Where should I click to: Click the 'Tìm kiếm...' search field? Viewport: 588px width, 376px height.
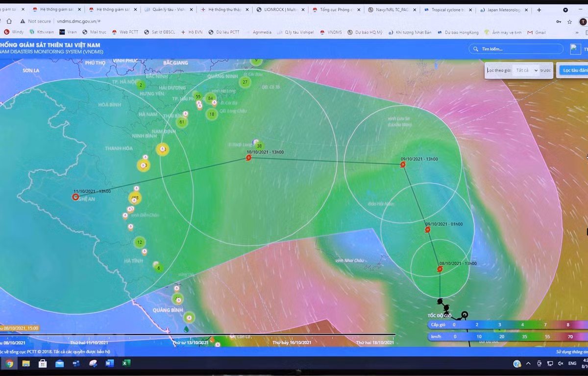pos(516,49)
